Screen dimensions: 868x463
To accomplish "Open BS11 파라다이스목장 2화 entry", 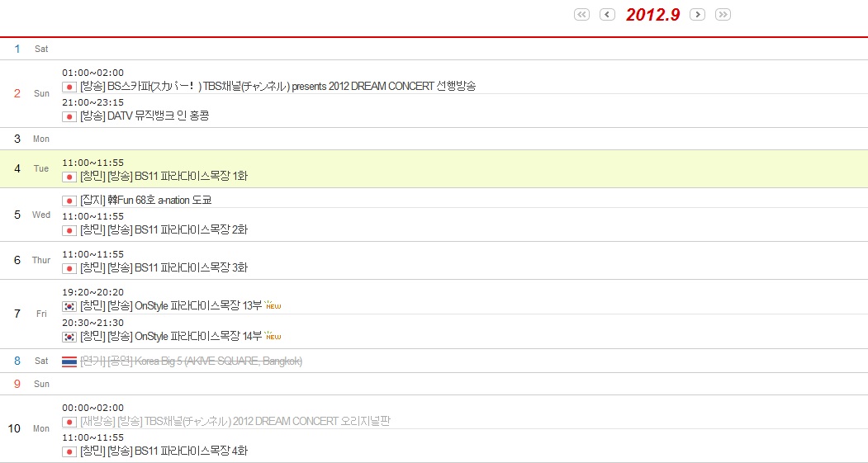I will (164, 230).
